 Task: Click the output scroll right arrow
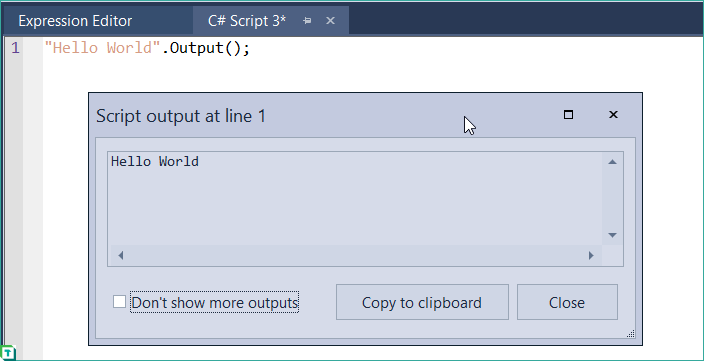coord(591,255)
